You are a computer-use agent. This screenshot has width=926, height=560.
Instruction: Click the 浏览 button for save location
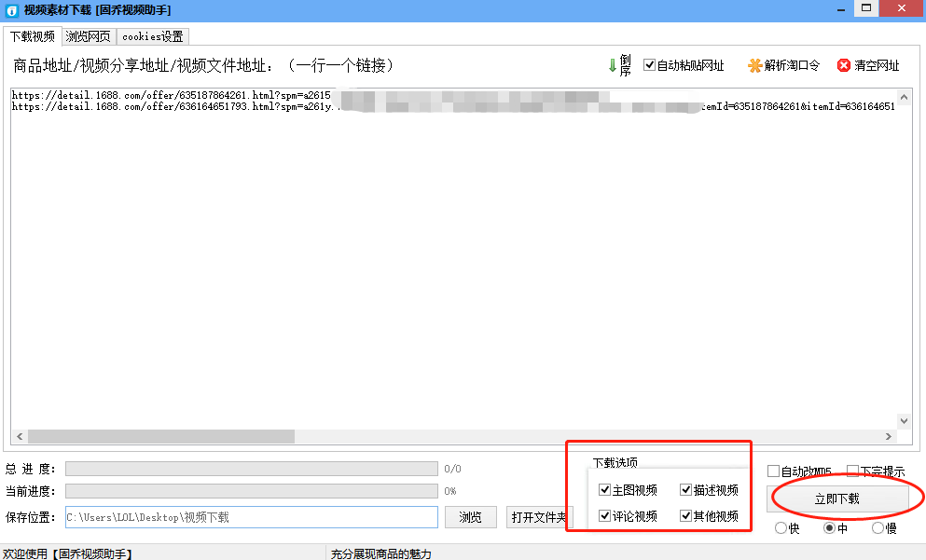[470, 517]
